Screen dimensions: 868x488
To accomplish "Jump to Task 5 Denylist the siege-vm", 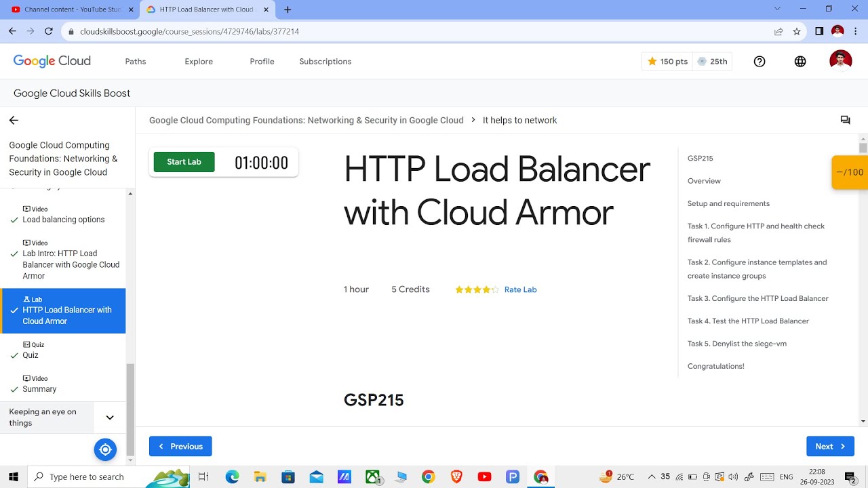I will point(737,344).
